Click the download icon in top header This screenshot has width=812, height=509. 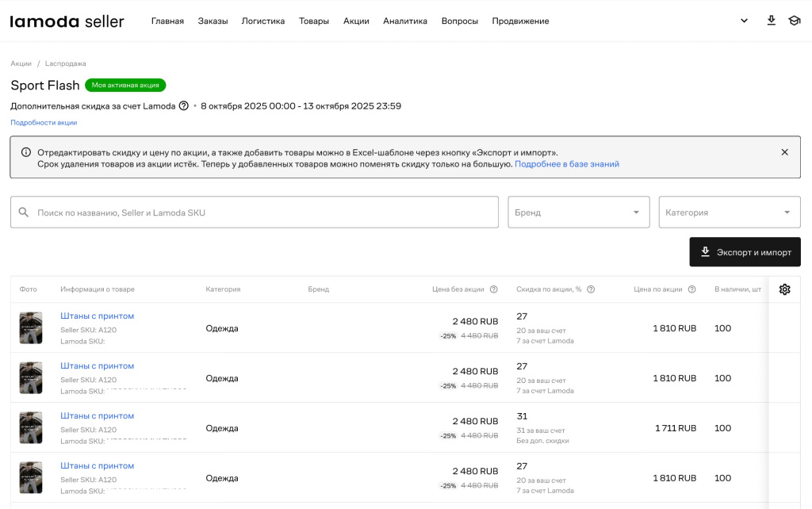[x=771, y=21]
